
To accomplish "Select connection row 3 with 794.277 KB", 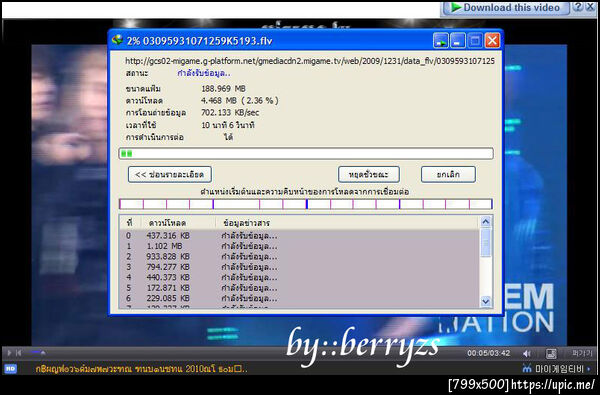I will click(x=299, y=267).
